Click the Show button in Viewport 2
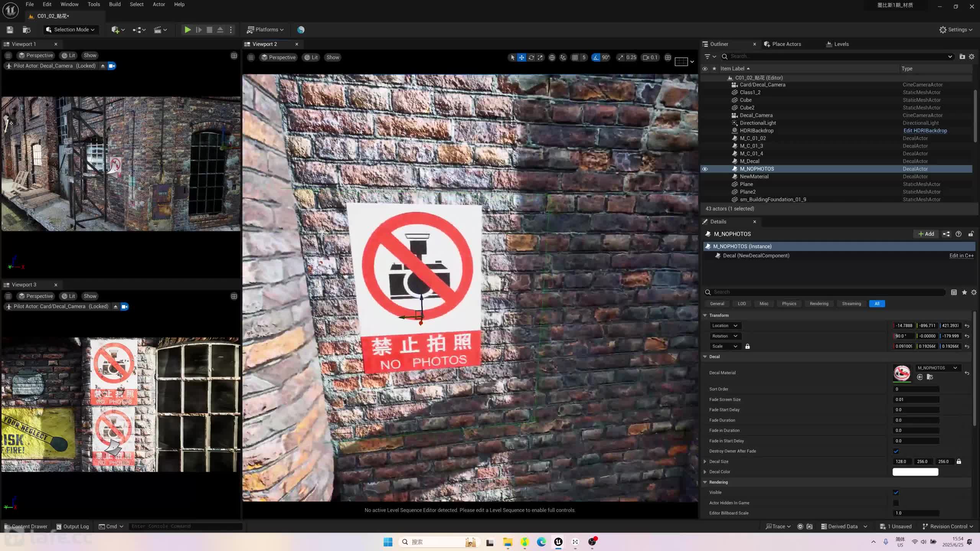The height and width of the screenshot is (551, 980). pyautogui.click(x=333, y=57)
